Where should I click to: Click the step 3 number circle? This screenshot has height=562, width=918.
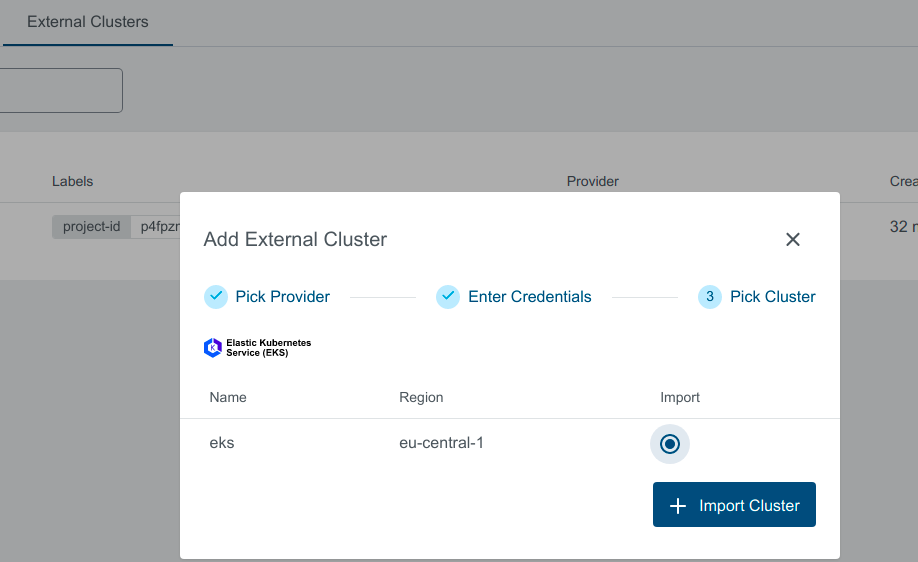[710, 297]
